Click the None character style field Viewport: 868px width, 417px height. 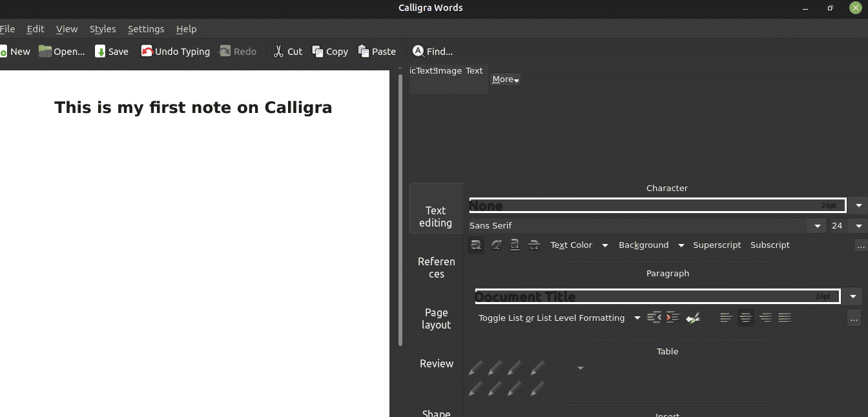pos(657,206)
